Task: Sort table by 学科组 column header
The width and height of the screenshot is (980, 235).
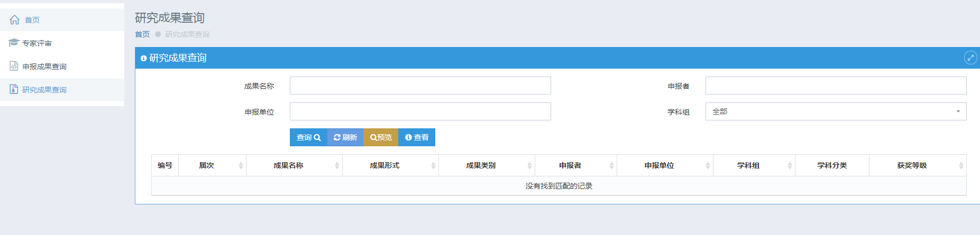Action: pyautogui.click(x=754, y=165)
